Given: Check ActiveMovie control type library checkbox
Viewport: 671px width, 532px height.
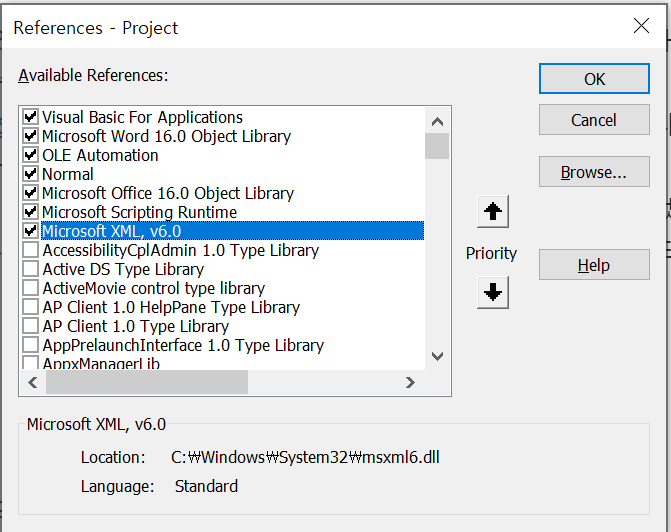Looking at the screenshot, I should click(x=30, y=288).
